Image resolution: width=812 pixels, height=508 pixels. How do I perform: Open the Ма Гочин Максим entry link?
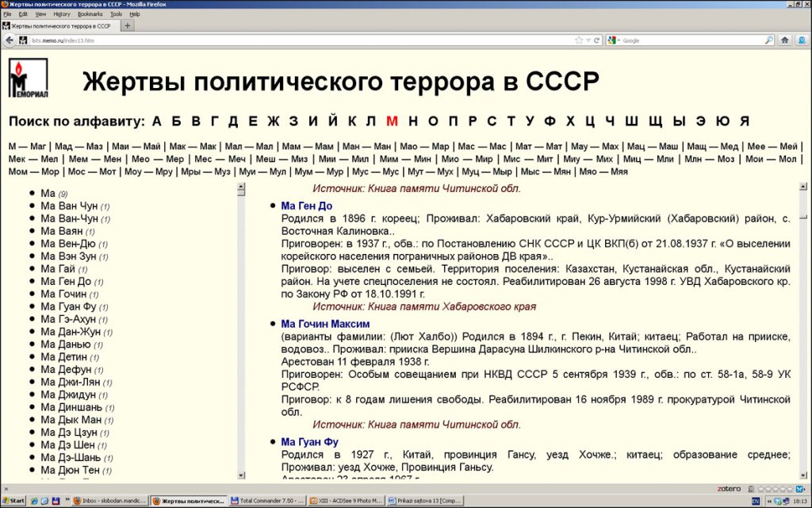pos(325,324)
